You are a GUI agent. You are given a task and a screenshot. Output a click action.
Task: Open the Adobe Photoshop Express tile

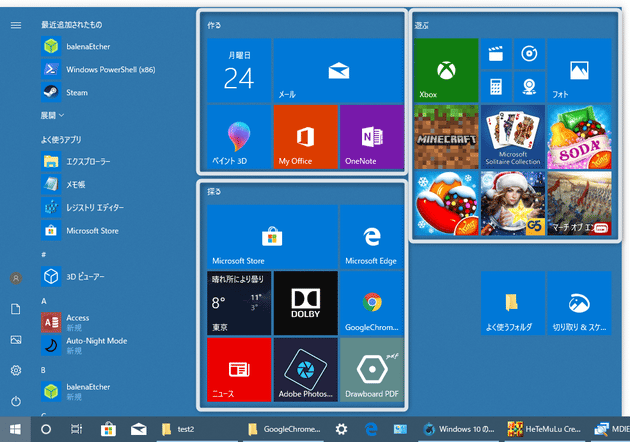306,370
